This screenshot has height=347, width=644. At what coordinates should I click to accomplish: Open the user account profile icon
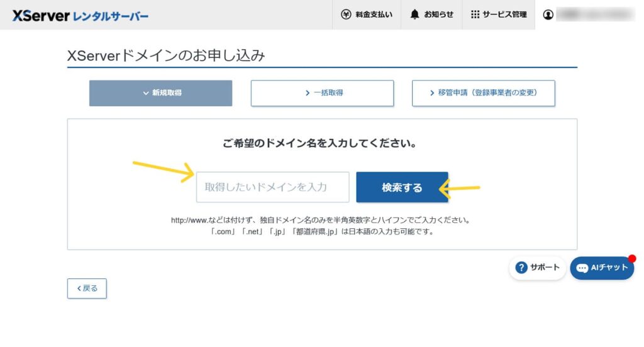point(548,15)
